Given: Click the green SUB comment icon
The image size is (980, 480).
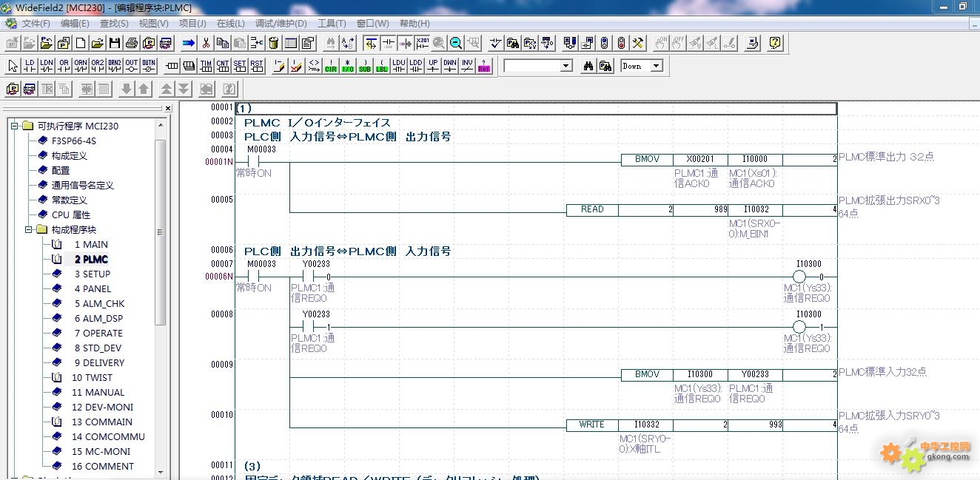Looking at the screenshot, I should 365,66.
